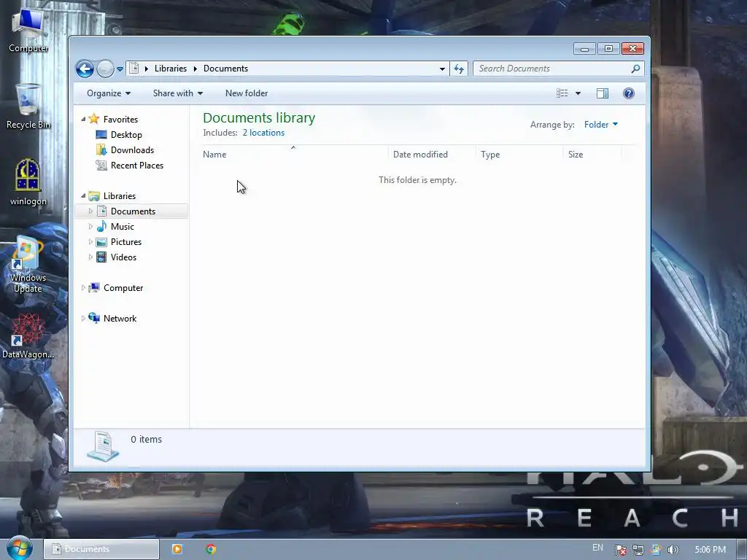747x560 pixels.
Task: Open the volume speaker icon
Action: tap(673, 550)
